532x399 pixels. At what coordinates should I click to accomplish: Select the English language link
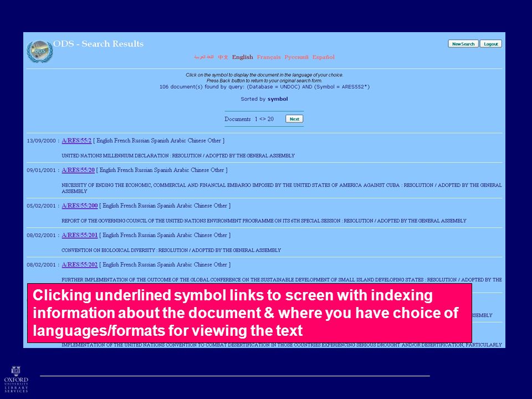242,57
